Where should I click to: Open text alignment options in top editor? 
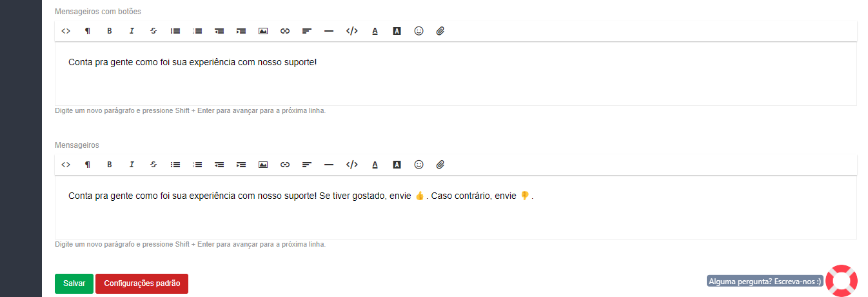pos(307,31)
